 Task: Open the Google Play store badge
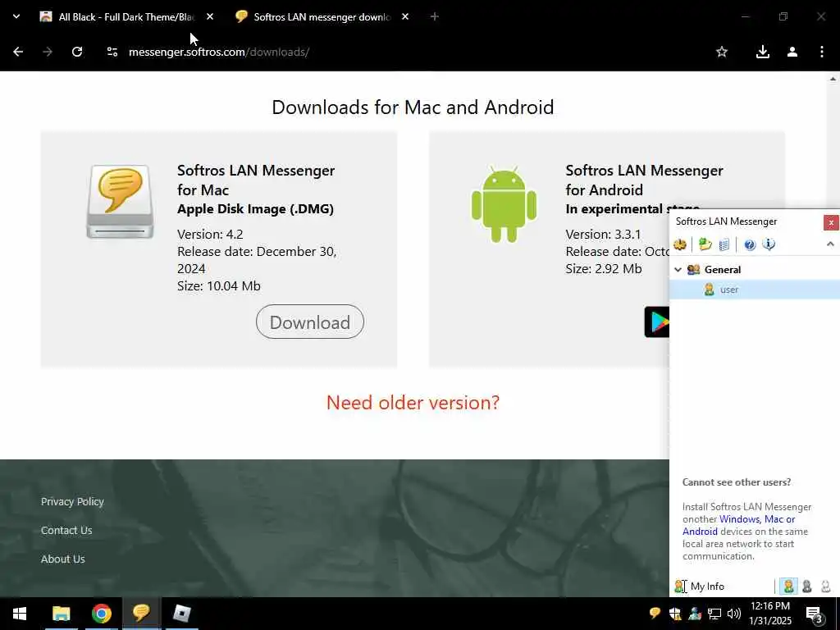click(657, 322)
